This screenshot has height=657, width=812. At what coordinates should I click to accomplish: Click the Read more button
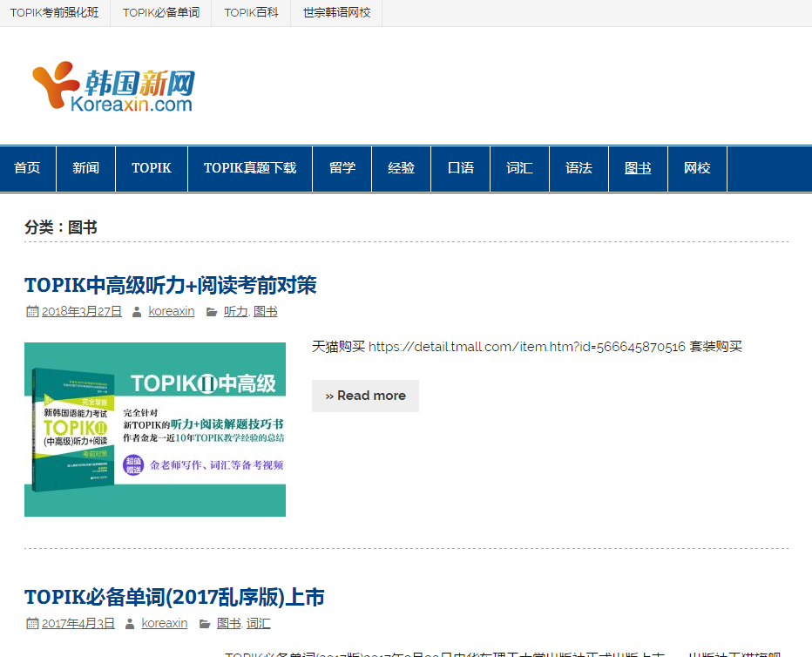[x=365, y=396]
